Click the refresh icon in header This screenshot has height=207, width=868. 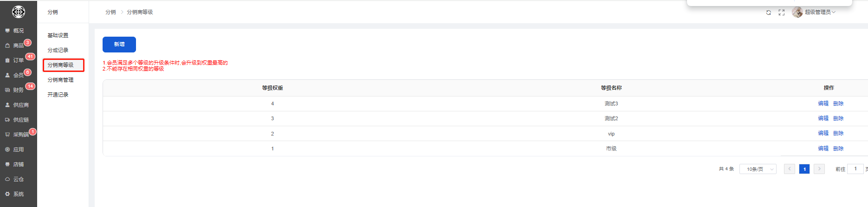769,13
